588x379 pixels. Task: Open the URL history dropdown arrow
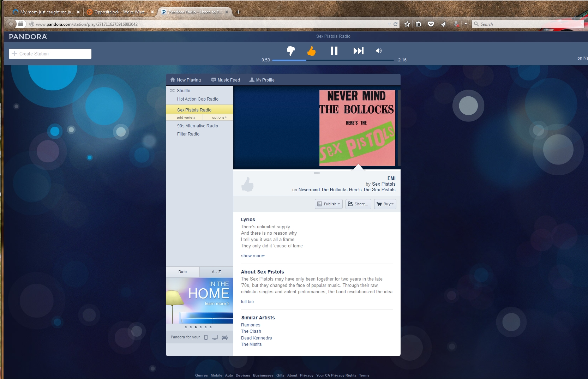point(389,24)
